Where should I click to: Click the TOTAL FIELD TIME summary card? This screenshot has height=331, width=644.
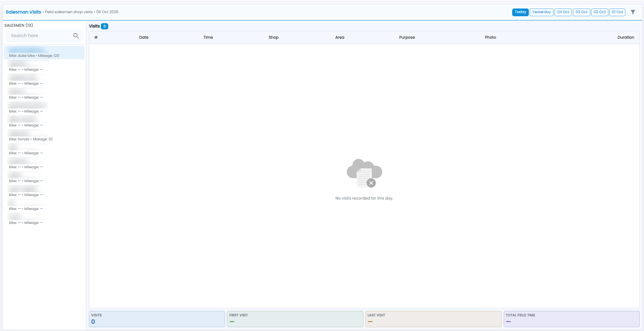pyautogui.click(x=572, y=319)
